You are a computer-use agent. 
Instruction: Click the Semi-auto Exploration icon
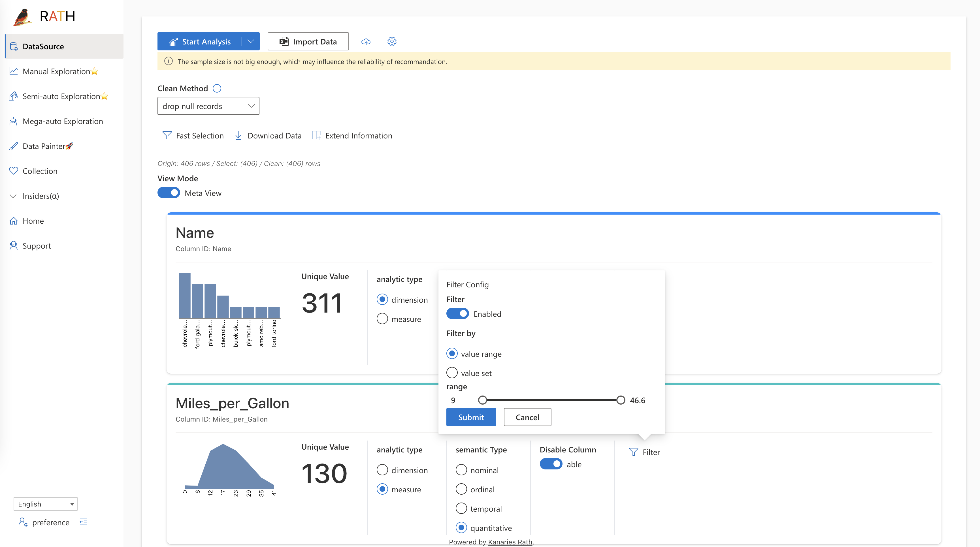[x=14, y=96]
